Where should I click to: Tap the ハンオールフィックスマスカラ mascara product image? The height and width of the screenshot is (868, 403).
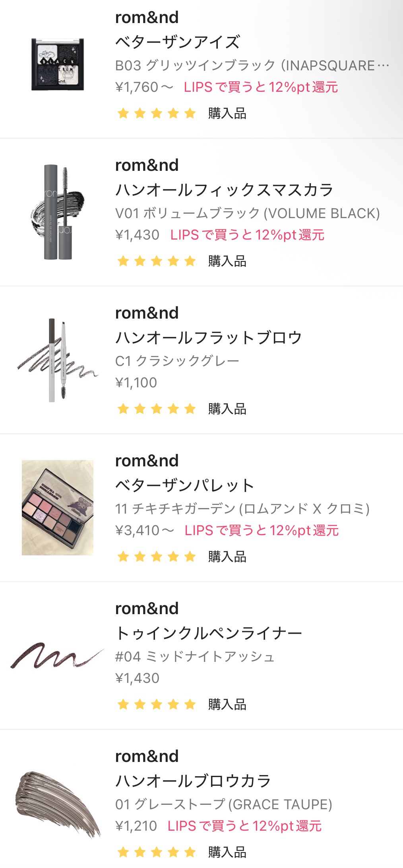point(58,213)
